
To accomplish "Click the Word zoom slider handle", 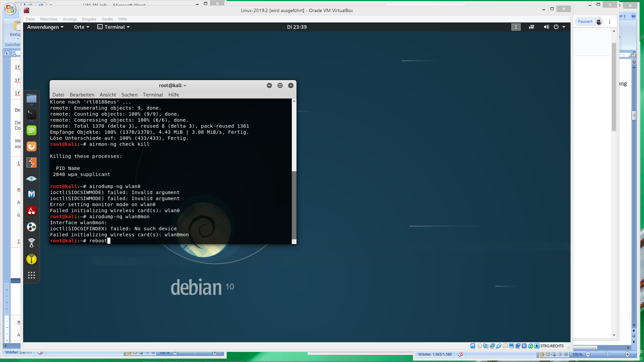I will (607, 354).
